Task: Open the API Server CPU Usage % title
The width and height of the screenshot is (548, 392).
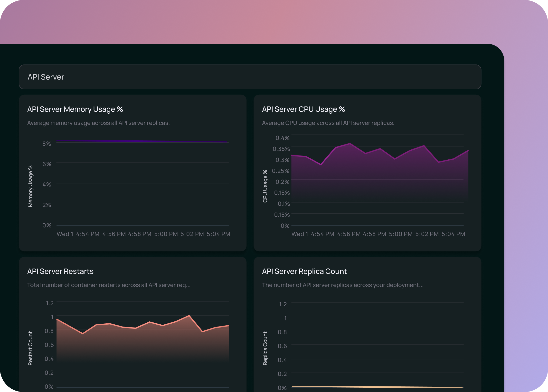Action: point(303,109)
